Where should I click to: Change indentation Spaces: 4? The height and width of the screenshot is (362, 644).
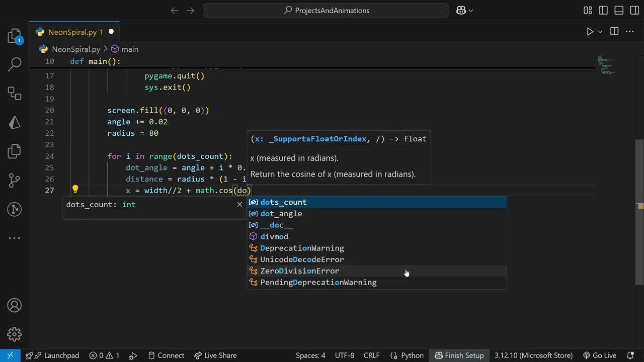point(310,355)
